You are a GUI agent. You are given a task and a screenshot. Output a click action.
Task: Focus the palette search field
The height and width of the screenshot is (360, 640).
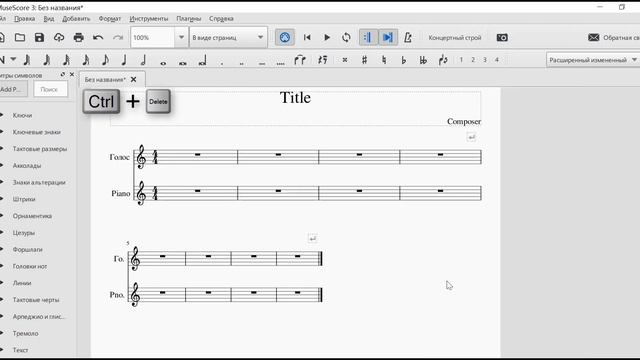(50, 89)
